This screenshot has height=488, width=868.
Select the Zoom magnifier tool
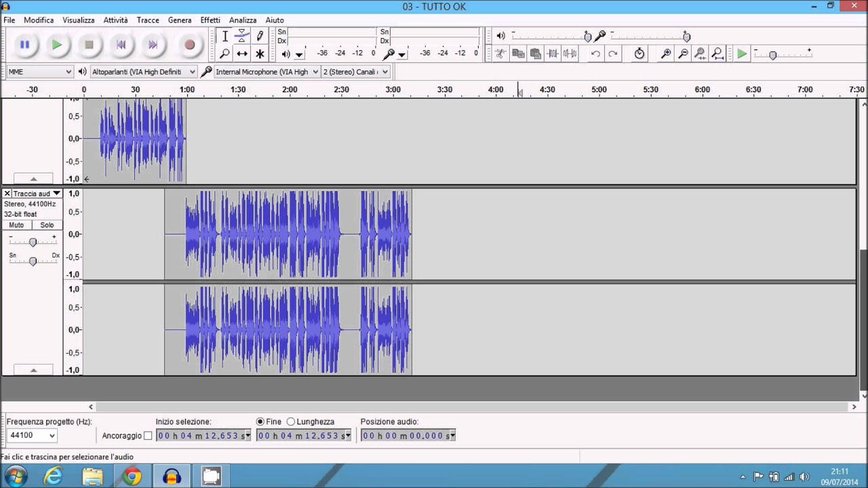coord(225,54)
